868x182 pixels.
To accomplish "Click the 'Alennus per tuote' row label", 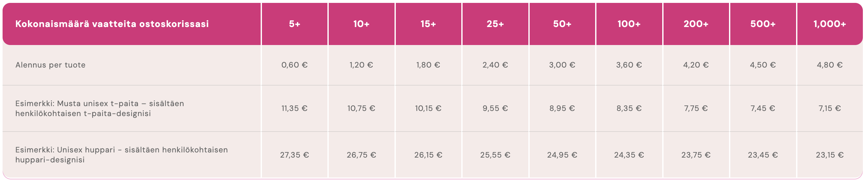I will 50,65.
